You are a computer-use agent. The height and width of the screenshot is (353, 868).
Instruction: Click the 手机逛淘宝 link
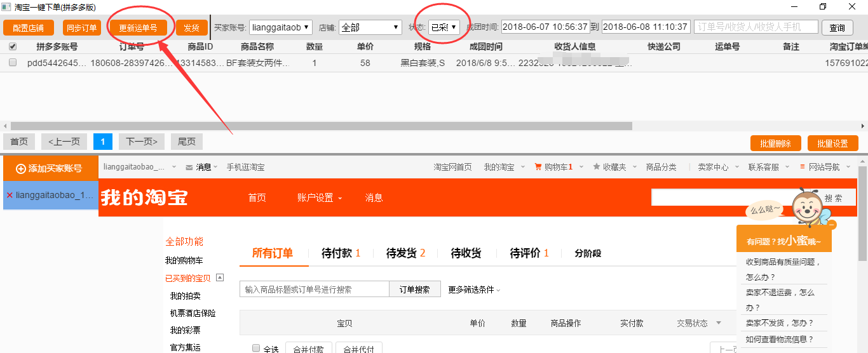point(245,167)
